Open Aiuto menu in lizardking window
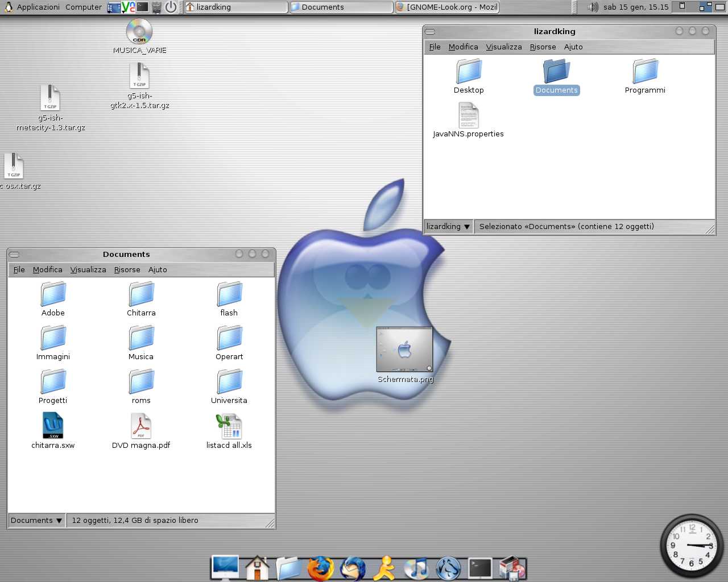The image size is (728, 582). 573,47
